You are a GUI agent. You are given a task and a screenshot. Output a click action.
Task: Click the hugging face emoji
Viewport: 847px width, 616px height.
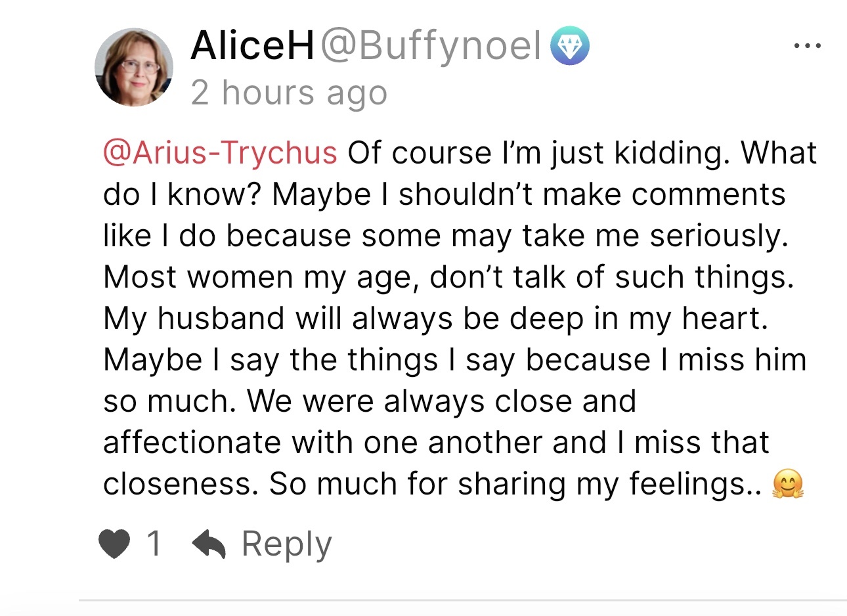tap(788, 485)
